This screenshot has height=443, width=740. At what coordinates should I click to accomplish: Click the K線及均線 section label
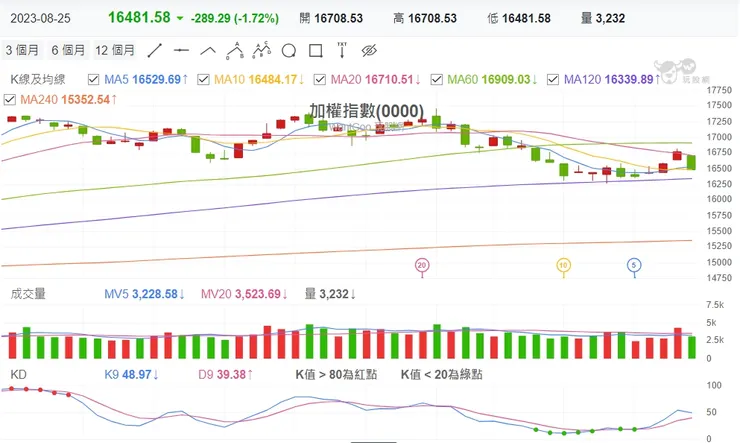(x=38, y=79)
